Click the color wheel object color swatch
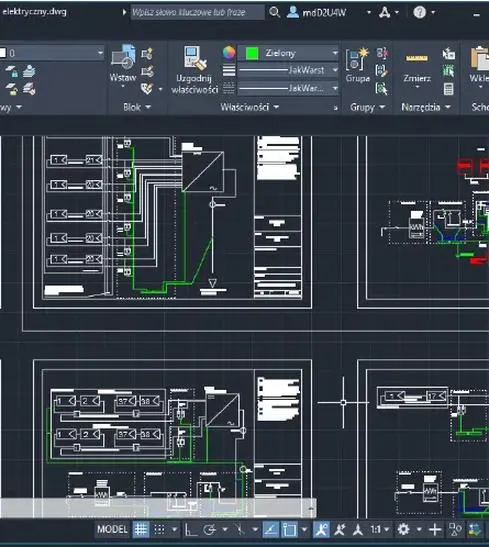 229,53
